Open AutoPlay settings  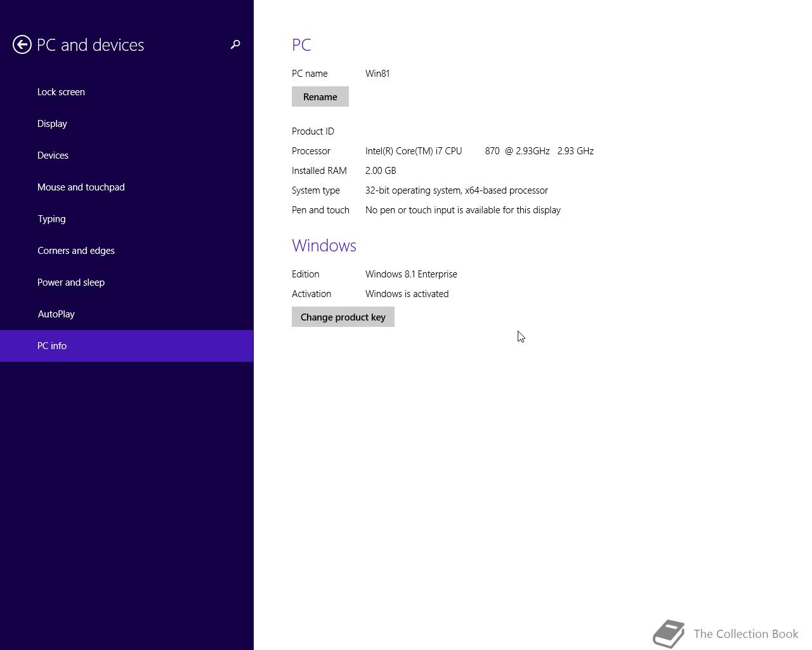(126, 314)
